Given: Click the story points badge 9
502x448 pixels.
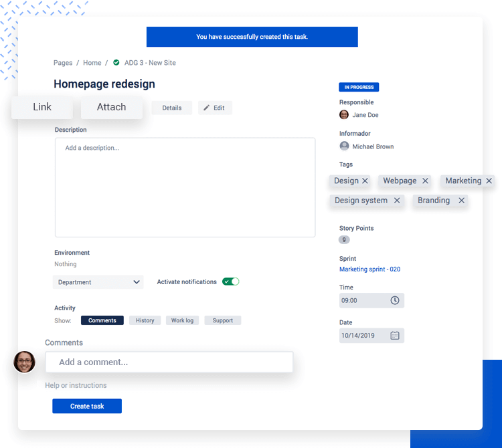Looking at the screenshot, I should pos(344,239).
